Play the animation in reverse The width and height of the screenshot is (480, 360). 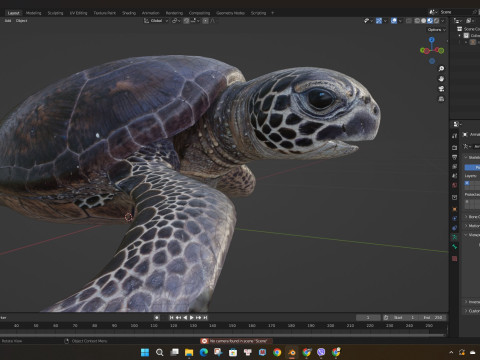coord(185,317)
